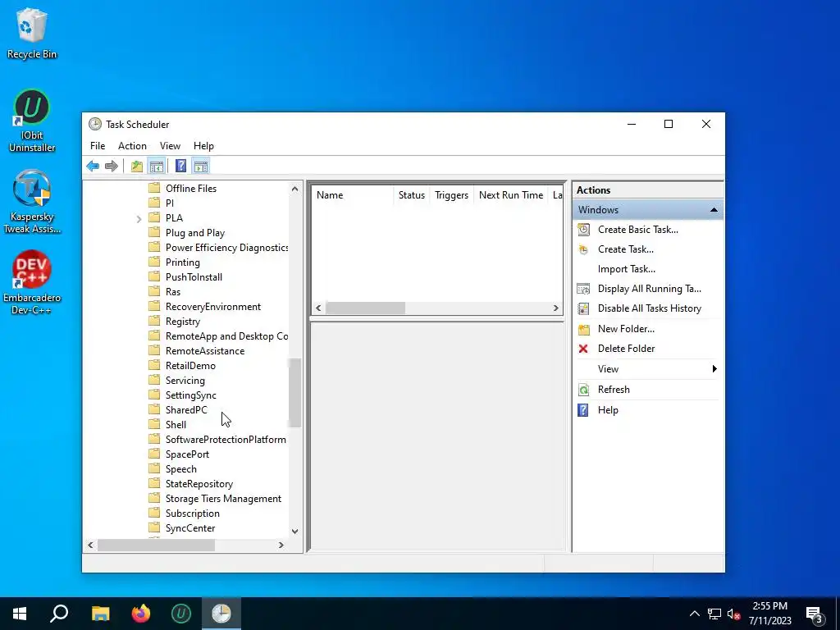Image resolution: width=840 pixels, height=630 pixels.
Task: Click the Create Basic Task icon
Action: [x=583, y=230]
